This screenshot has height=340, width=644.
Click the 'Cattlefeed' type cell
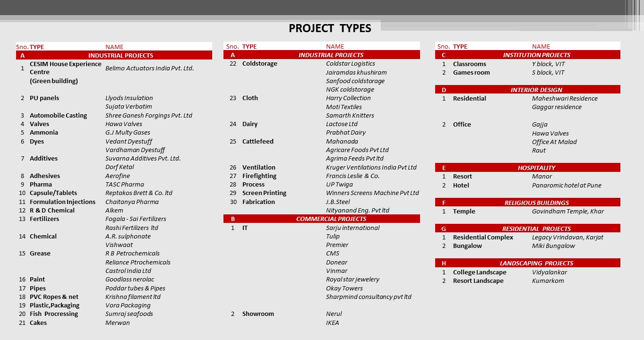coord(258,142)
